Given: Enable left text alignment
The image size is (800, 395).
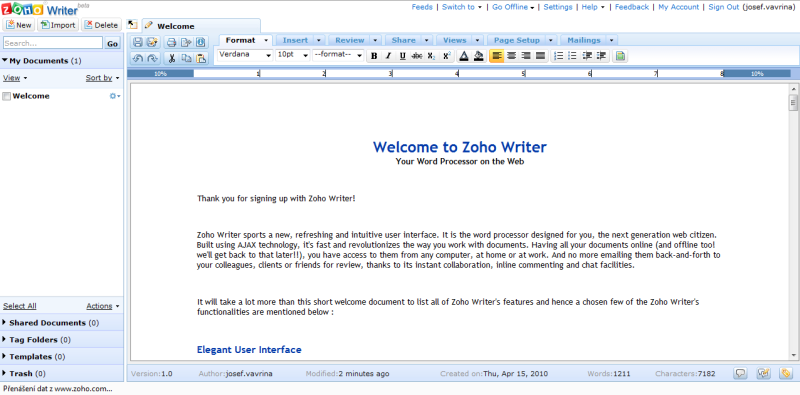Looking at the screenshot, I should (496, 56).
